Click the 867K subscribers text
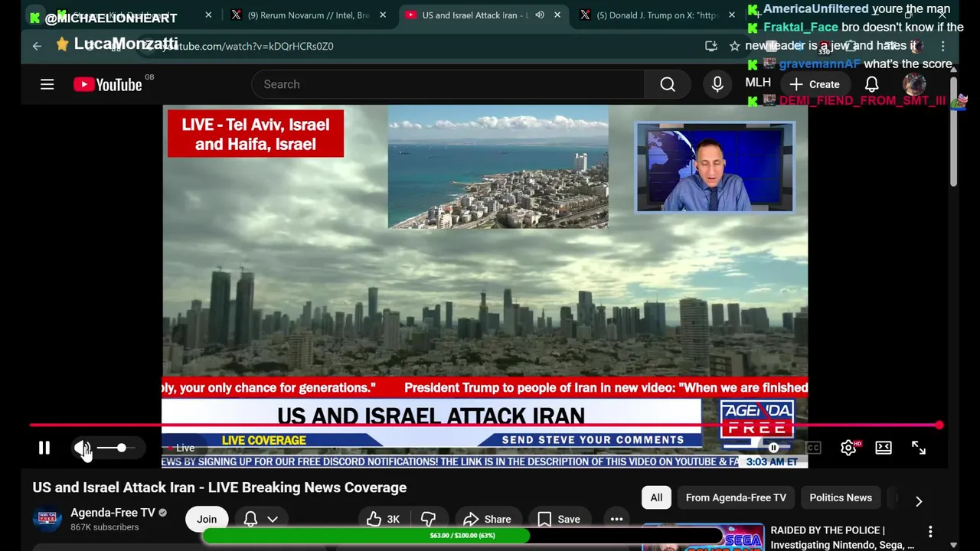Screen dimensions: 980x551 click(105, 527)
